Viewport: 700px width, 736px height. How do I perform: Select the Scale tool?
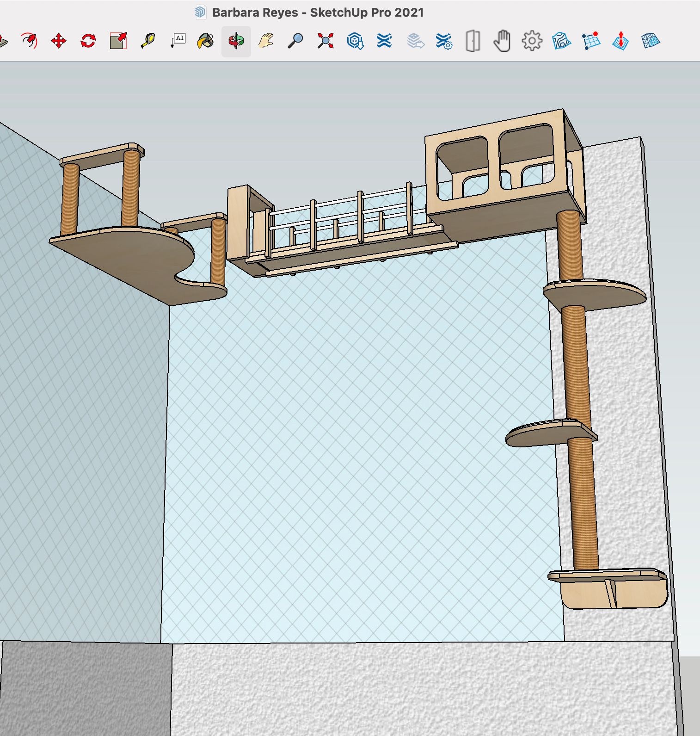click(118, 41)
